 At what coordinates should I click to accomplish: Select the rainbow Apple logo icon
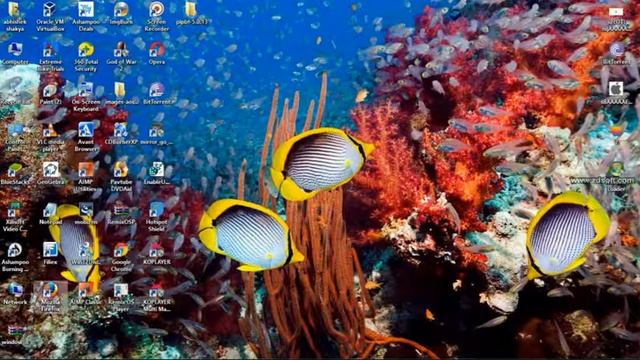pyautogui.click(x=616, y=130)
